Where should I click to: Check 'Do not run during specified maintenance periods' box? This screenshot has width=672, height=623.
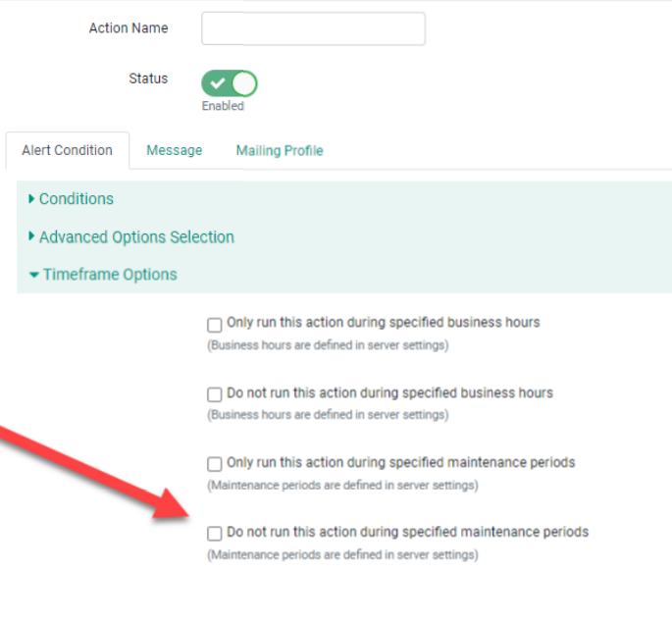[x=215, y=534]
